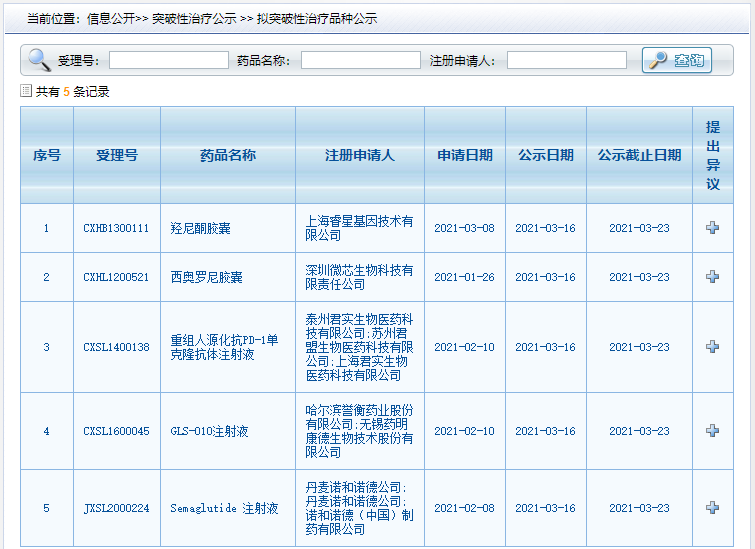Click plus icon for Semaglutide 注射液 row
This screenshot has width=755, height=549.
713,508
